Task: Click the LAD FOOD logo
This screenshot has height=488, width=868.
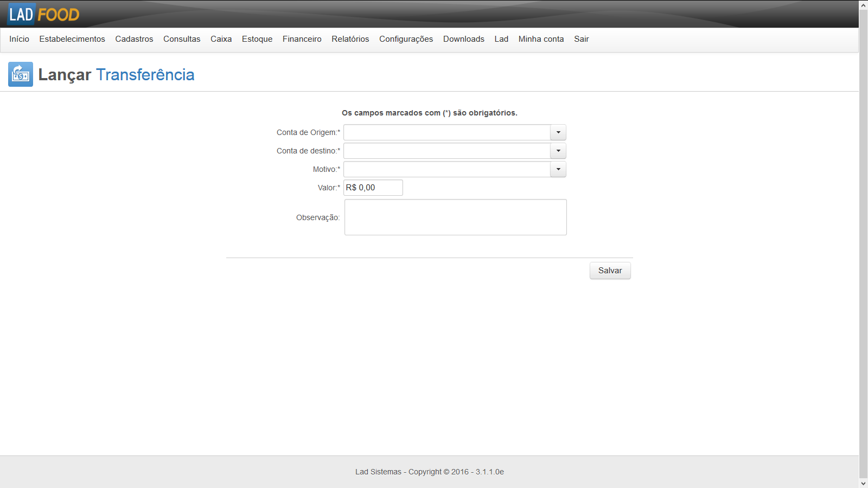Action: [44, 14]
